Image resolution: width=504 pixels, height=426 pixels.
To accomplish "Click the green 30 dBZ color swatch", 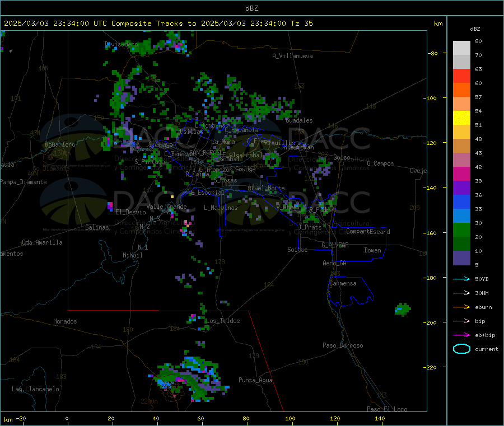I will [x=461, y=230].
